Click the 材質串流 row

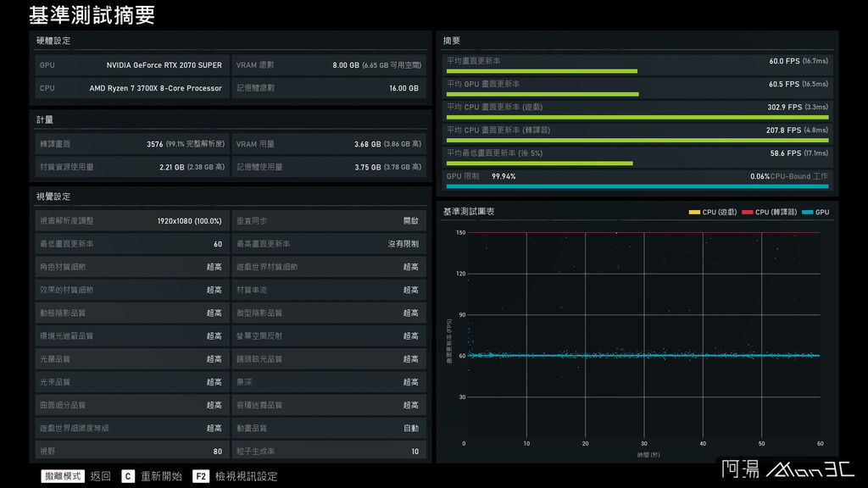click(329, 290)
